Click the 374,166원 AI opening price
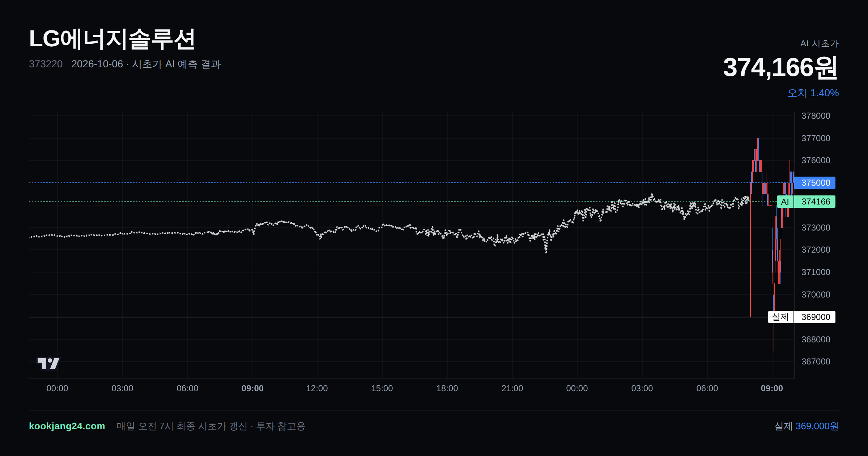 click(780, 68)
